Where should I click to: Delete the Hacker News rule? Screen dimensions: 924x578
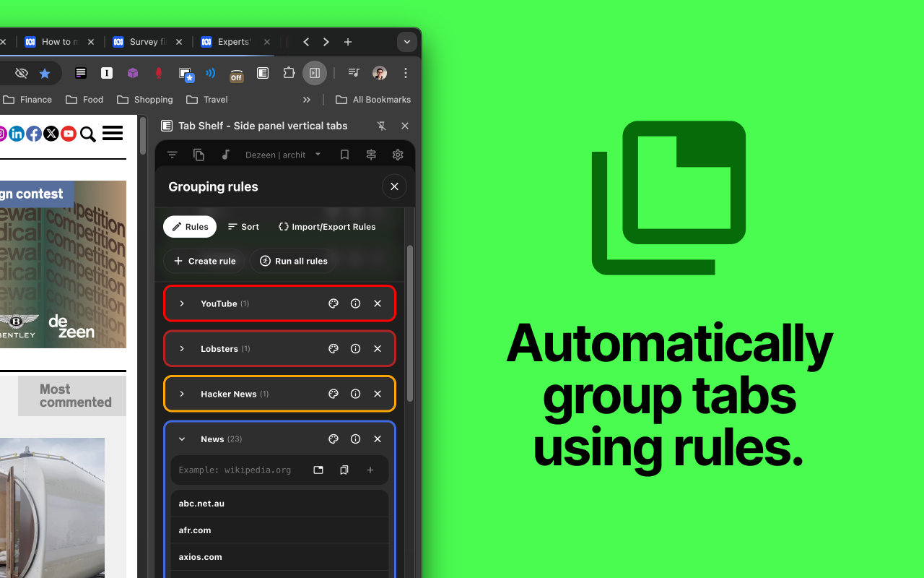click(378, 394)
